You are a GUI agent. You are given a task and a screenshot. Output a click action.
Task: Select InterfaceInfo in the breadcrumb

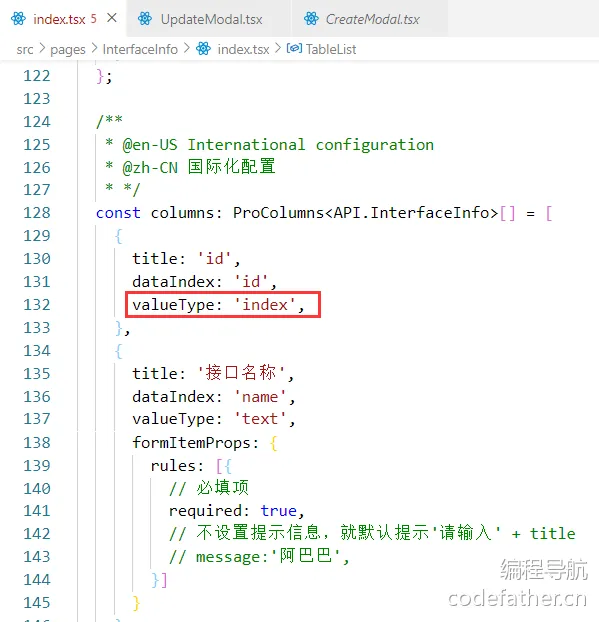coord(140,49)
